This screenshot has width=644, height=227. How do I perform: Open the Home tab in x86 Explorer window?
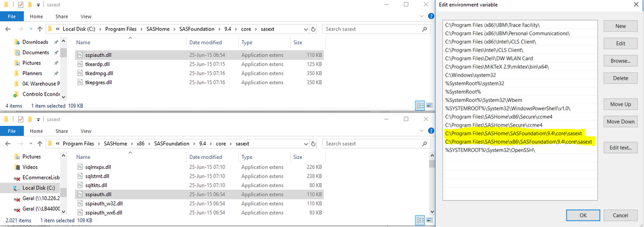36,131
